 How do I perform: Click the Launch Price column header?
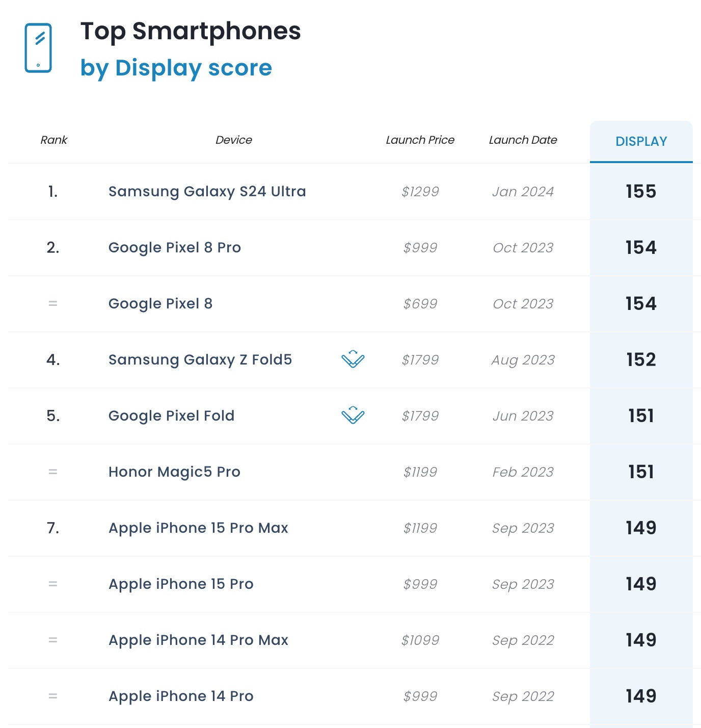coord(420,140)
